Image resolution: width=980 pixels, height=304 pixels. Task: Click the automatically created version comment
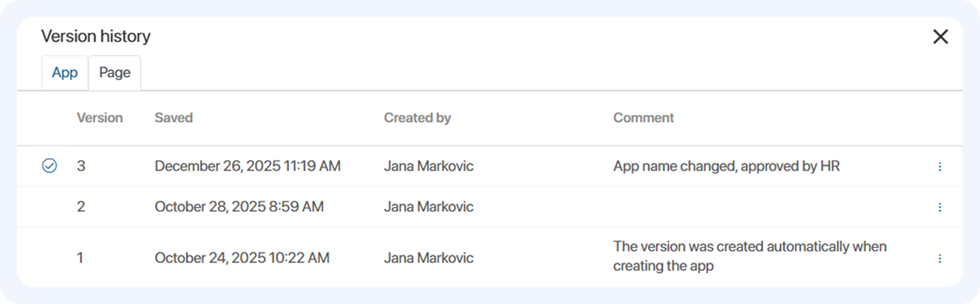point(749,256)
